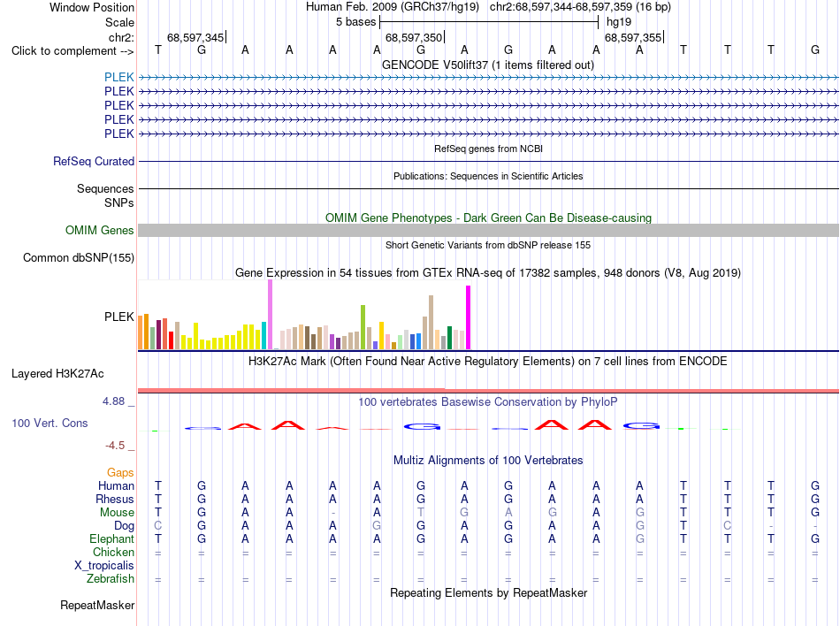Screen dimensions: 840x626
Task: Open 'GENCODE V50lift37 (1 items filtered out)' title
Action: click(488, 65)
